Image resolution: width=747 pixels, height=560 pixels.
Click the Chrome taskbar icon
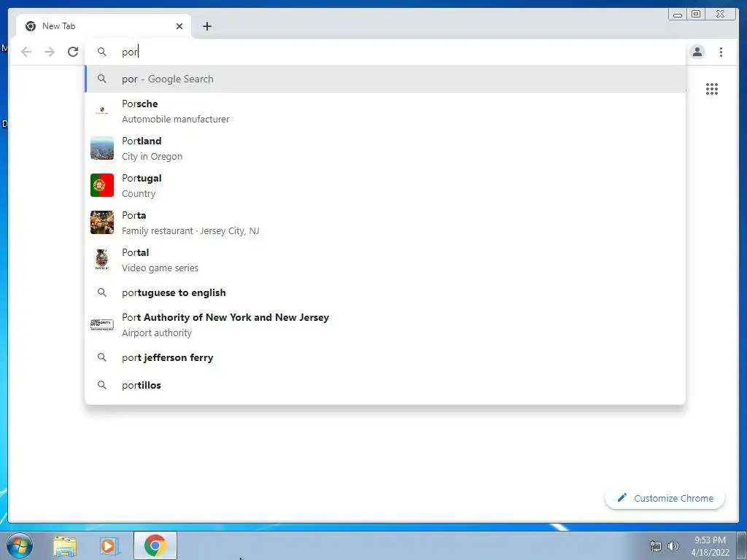155,545
